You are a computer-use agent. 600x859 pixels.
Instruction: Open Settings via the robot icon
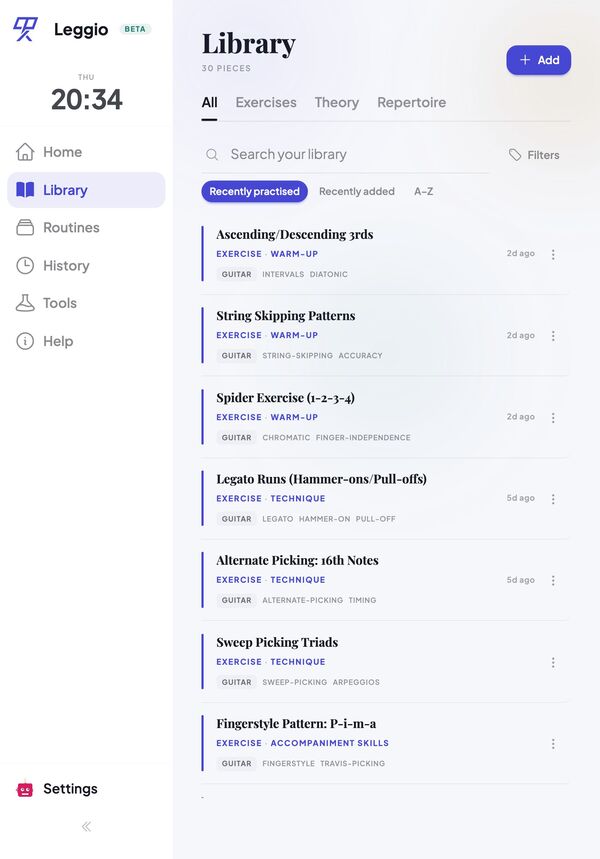[x=25, y=789]
